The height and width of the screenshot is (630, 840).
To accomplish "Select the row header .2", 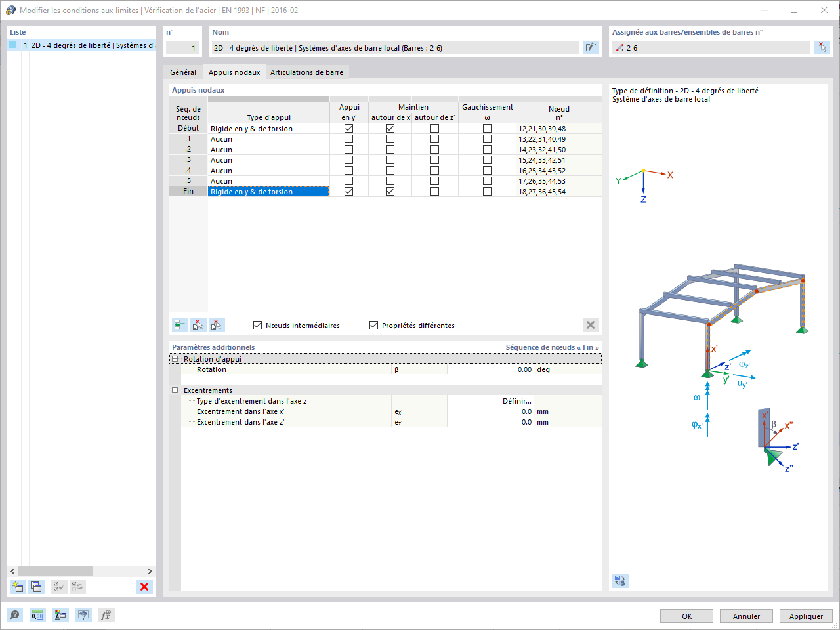I will pos(188,150).
